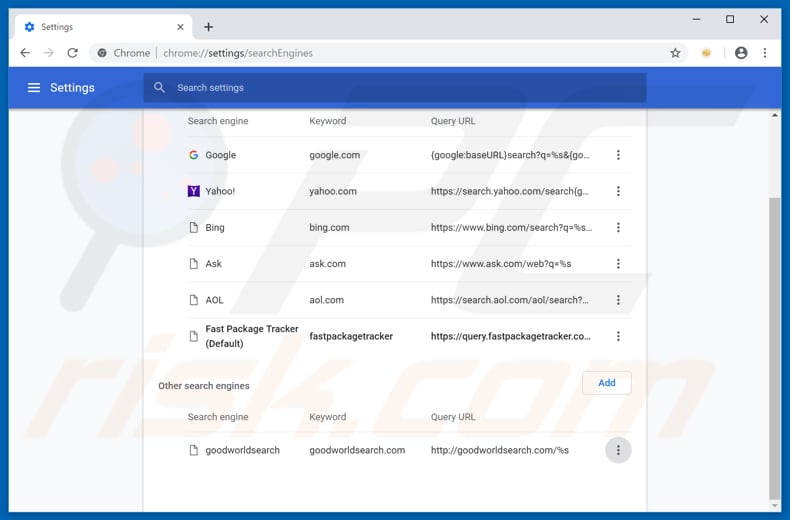Screen dimensions: 790x520
Task: Open the Chrome three-dot main menu
Action: point(765,53)
